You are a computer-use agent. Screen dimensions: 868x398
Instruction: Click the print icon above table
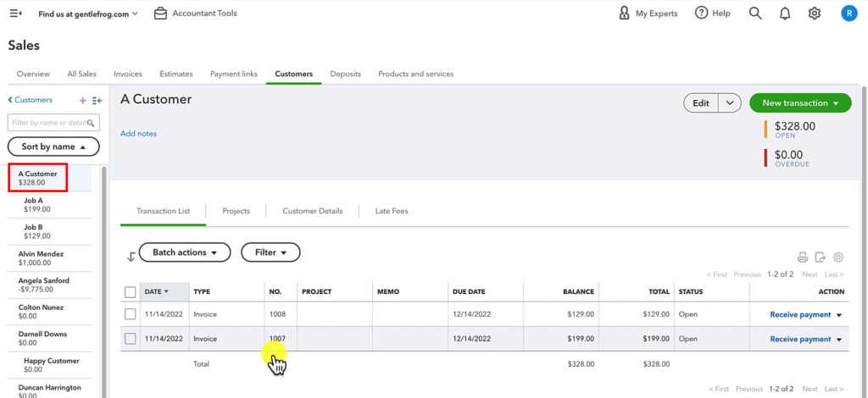click(x=803, y=257)
